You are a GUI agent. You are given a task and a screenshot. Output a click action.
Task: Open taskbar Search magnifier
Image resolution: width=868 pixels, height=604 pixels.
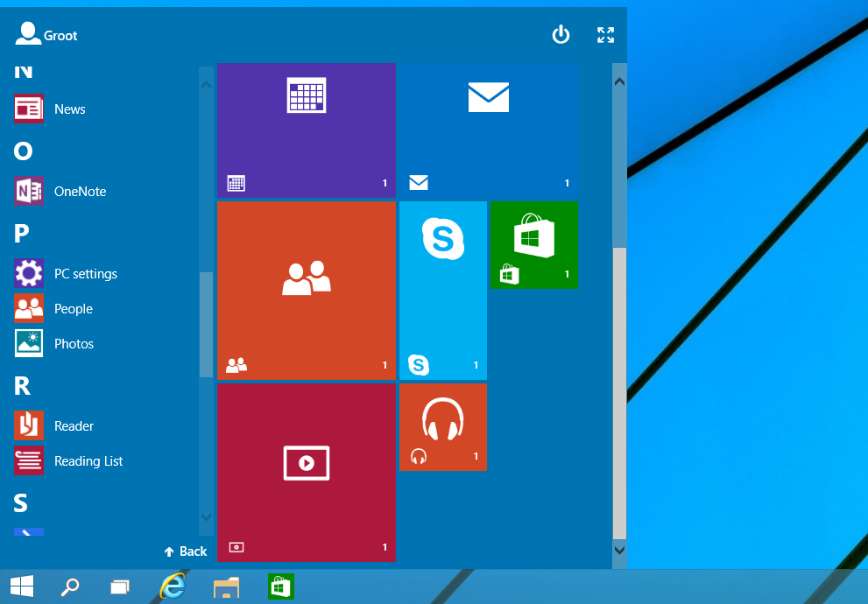[70, 586]
